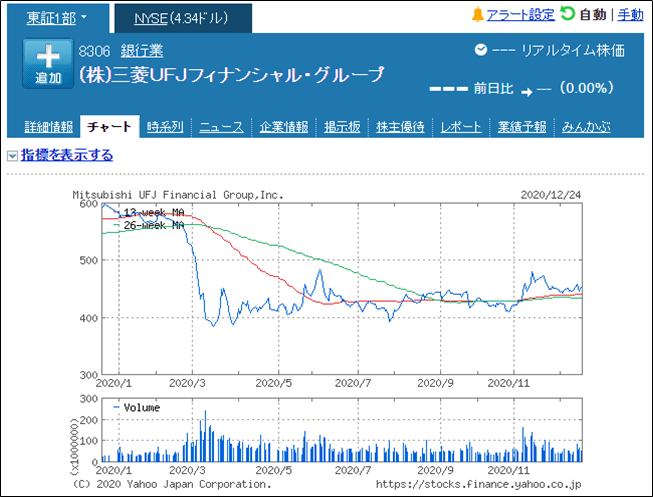Image resolution: width=653 pixels, height=497 pixels.
Task: Click the green auto-refresh icon
Action: click(567, 14)
